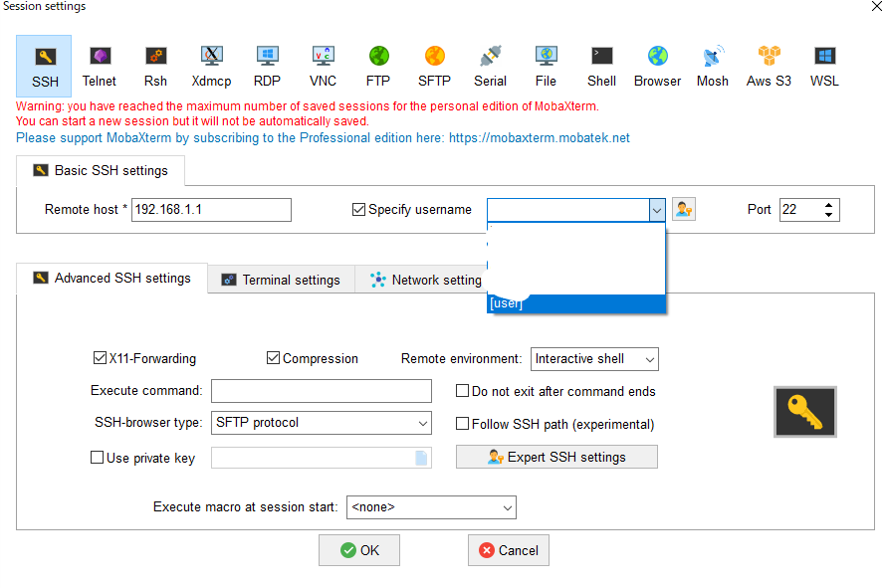Click the large yellow key image
The height and width of the screenshot is (588, 887).
805,412
